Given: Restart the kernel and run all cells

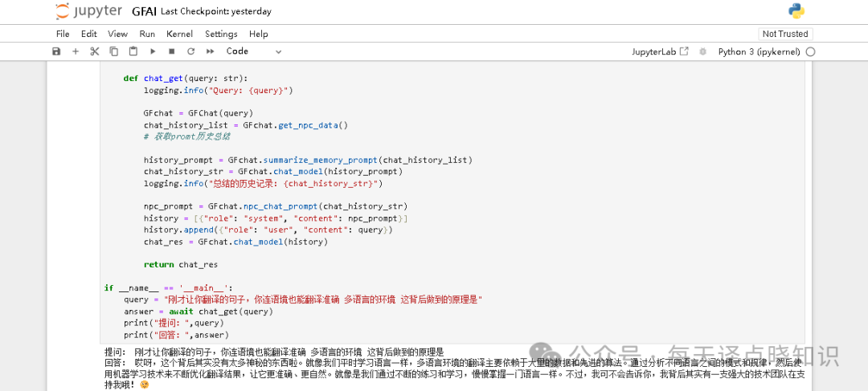Looking at the screenshot, I should point(211,51).
